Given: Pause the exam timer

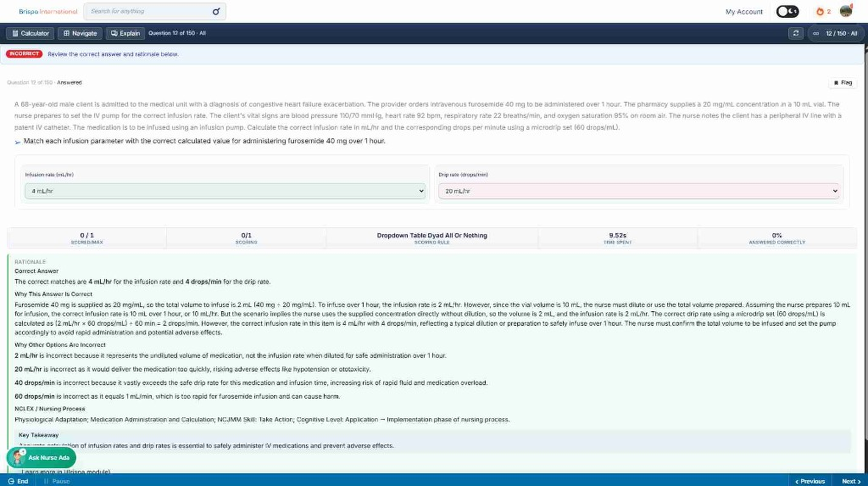Looking at the screenshot, I should pos(57,481).
